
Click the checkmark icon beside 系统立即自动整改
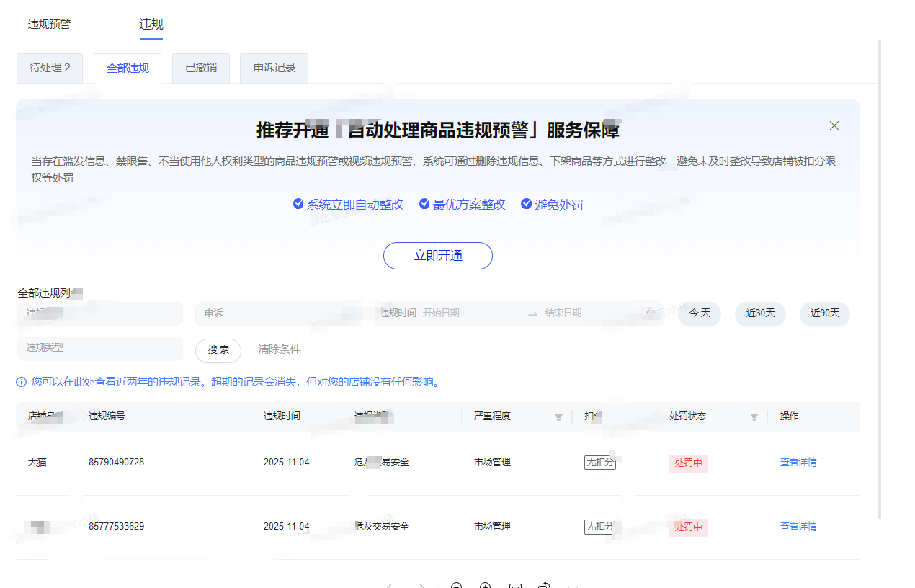coord(298,204)
